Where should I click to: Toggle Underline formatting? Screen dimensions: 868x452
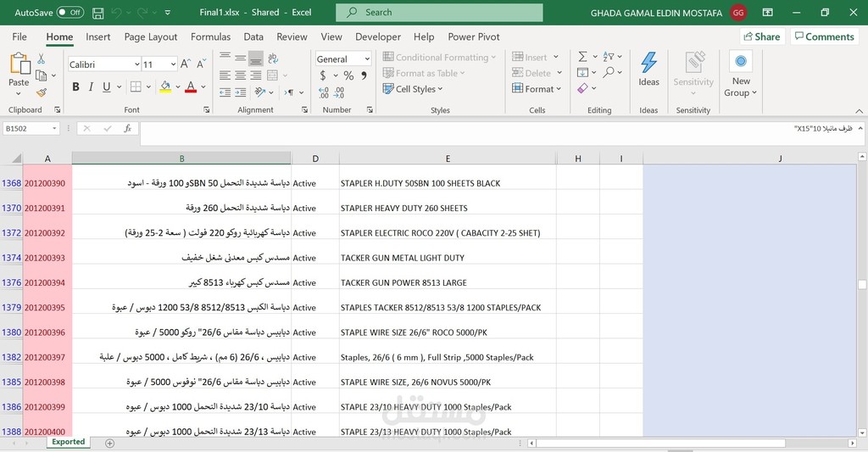click(x=106, y=87)
